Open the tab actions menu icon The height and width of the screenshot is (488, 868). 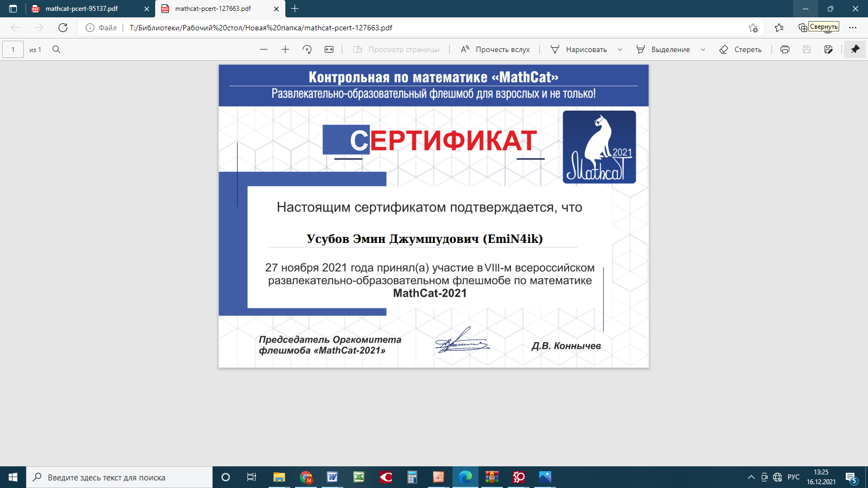(13, 9)
